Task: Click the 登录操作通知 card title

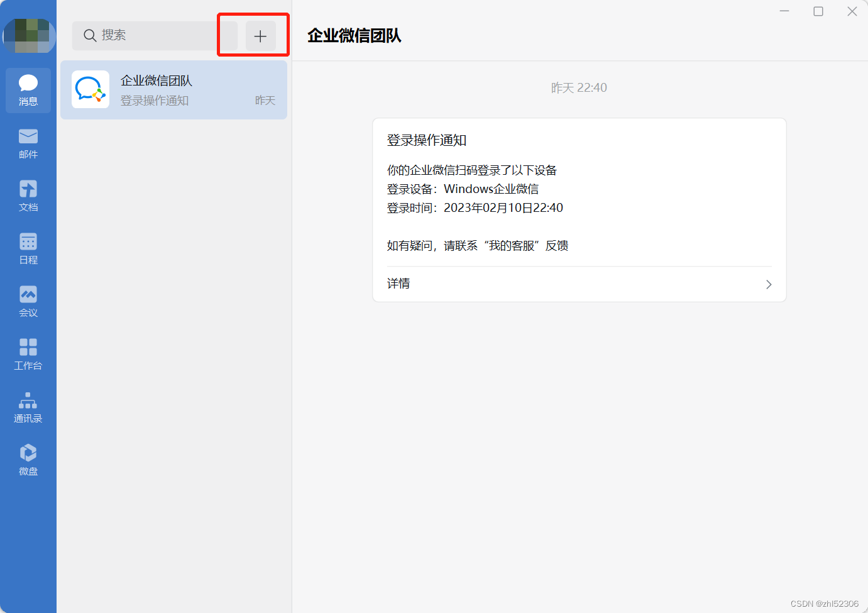Action: (427, 140)
